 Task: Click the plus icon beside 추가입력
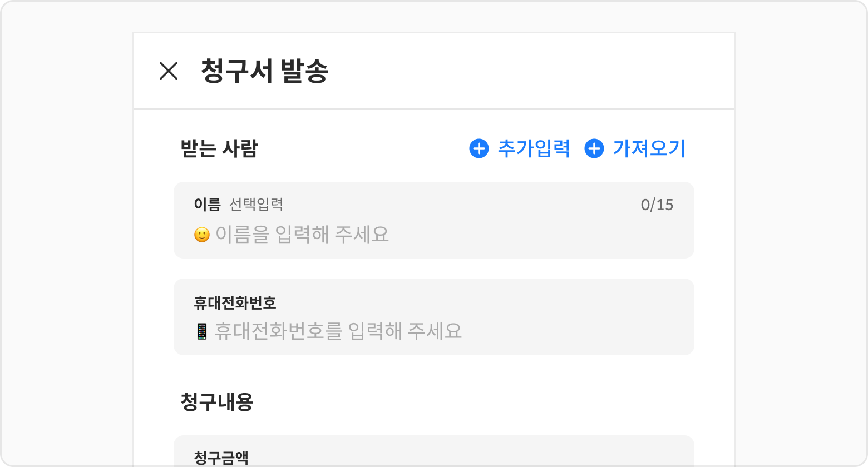pos(479,148)
